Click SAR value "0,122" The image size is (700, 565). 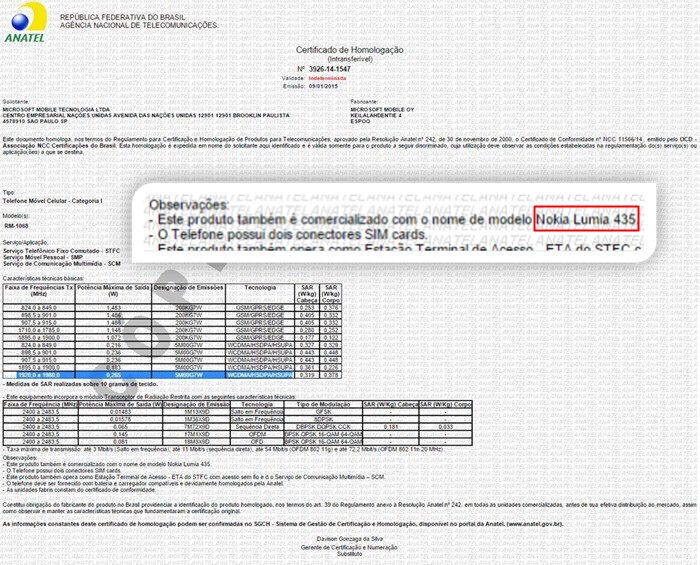pyautogui.click(x=331, y=338)
